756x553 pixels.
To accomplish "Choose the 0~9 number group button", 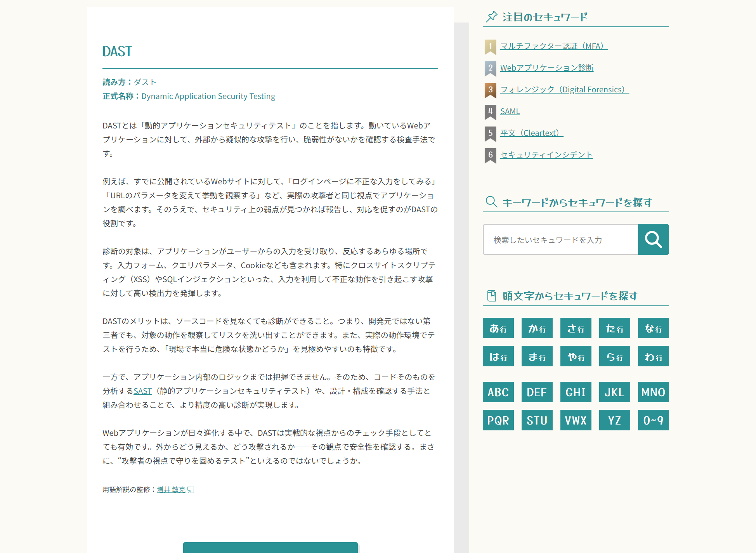I will coord(653,420).
